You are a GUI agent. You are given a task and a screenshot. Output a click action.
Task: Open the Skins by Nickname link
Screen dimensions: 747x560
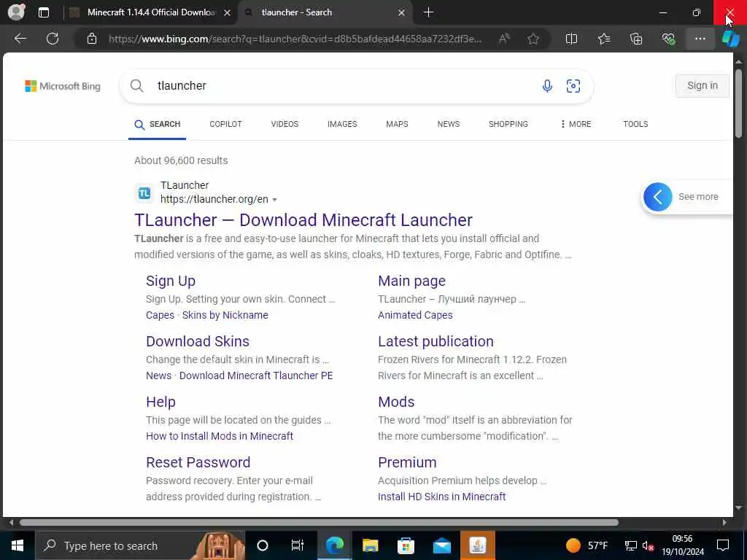coord(225,315)
